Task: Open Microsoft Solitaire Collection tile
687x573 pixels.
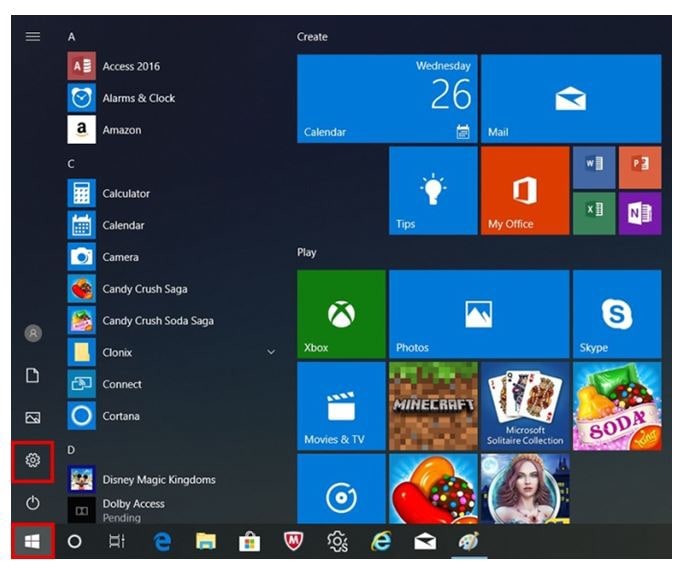Action: click(525, 406)
